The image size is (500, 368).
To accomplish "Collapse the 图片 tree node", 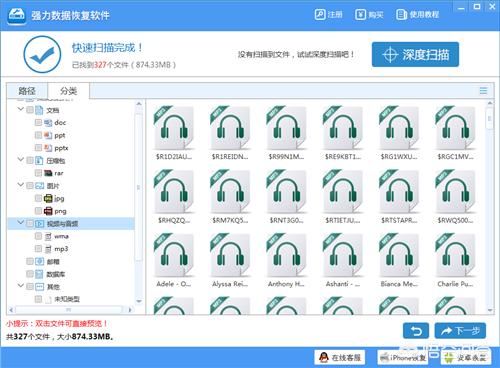I will tap(21, 185).
